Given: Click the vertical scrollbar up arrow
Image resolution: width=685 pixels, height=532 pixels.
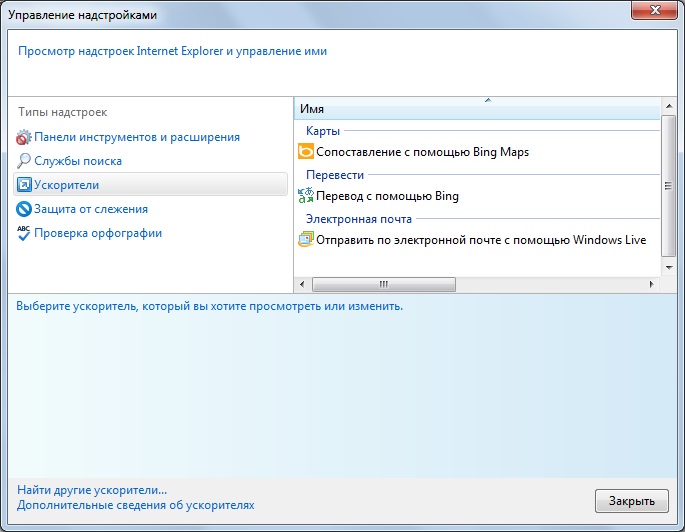Looking at the screenshot, I should (668, 106).
